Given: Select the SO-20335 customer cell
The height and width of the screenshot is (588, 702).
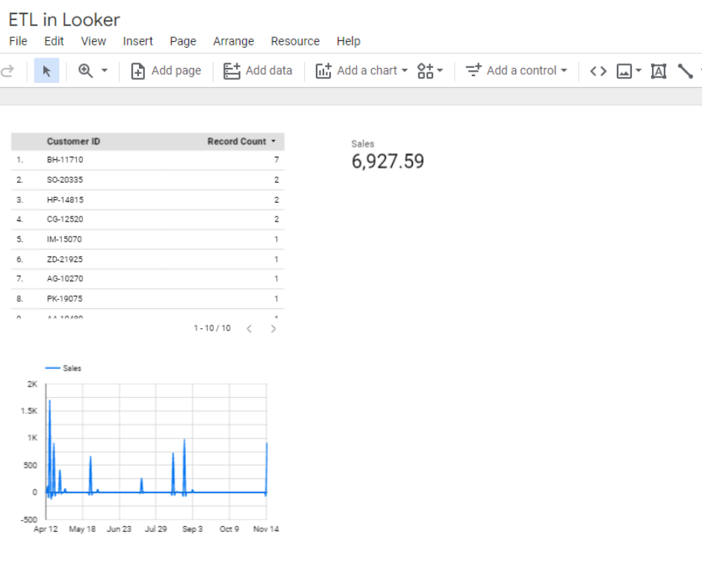Looking at the screenshot, I should coord(65,180).
